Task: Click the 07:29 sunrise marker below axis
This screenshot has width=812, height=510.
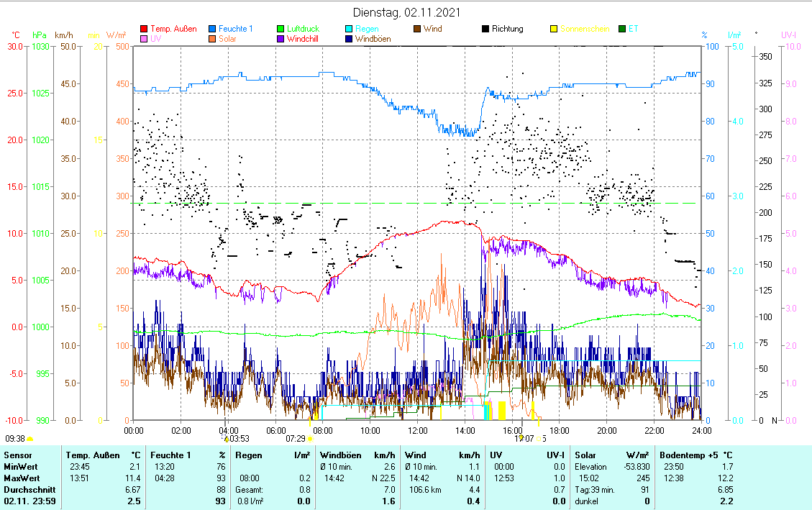Action: tap(296, 438)
